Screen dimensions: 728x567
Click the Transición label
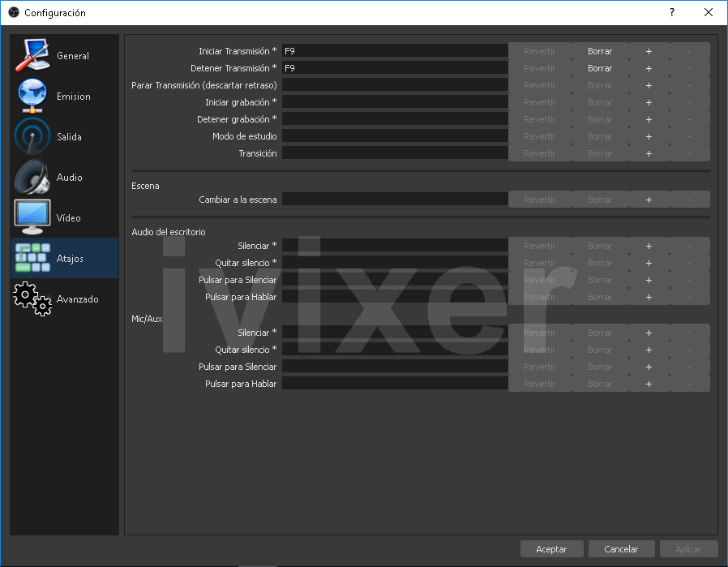[x=258, y=153]
